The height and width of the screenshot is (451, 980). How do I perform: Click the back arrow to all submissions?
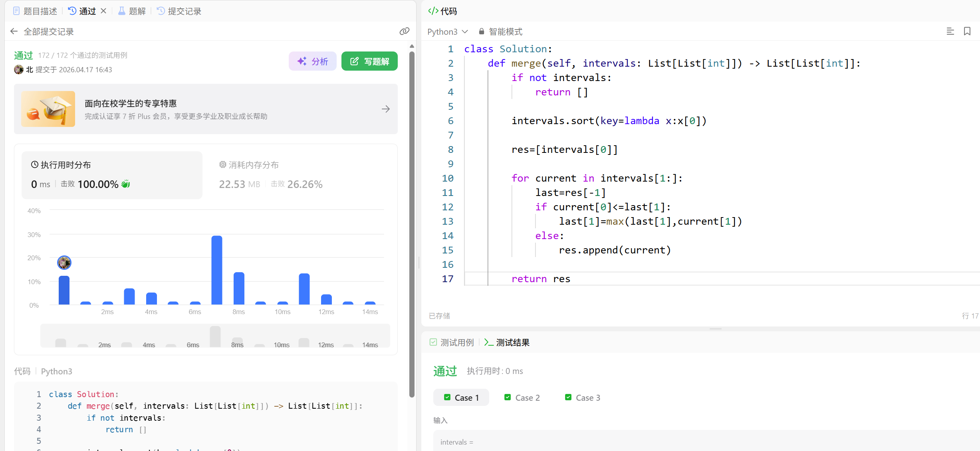pyautogui.click(x=14, y=31)
